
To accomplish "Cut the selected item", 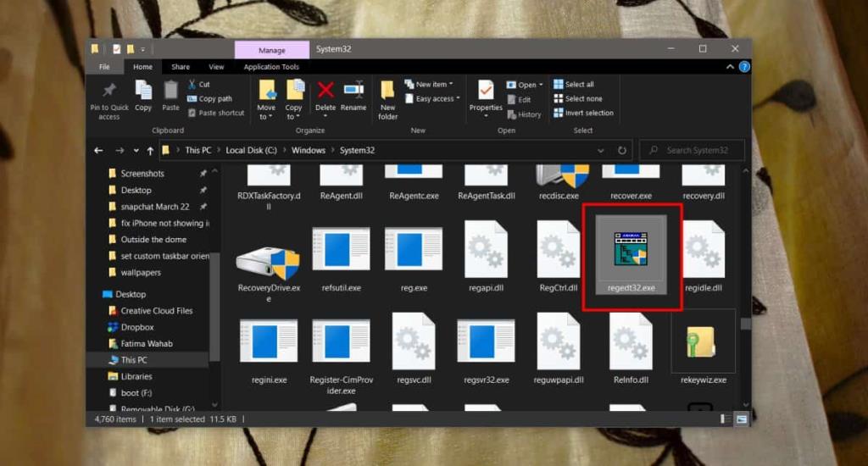I will (199, 84).
